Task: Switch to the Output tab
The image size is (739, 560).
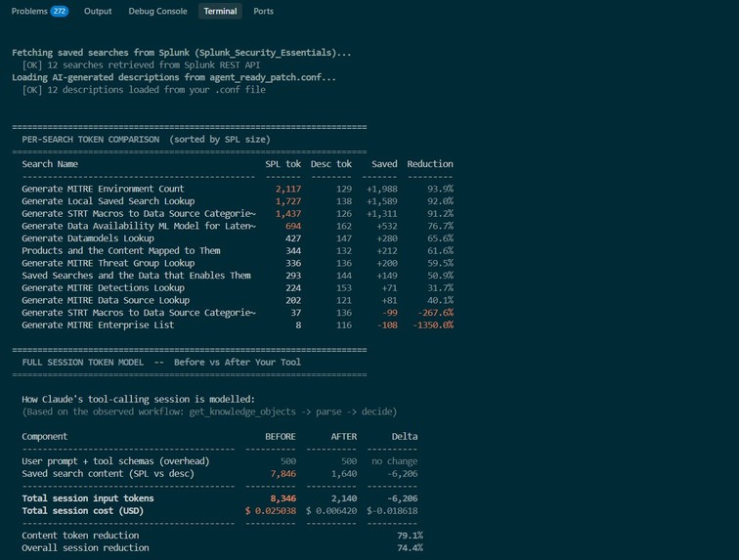Action: coord(98,12)
